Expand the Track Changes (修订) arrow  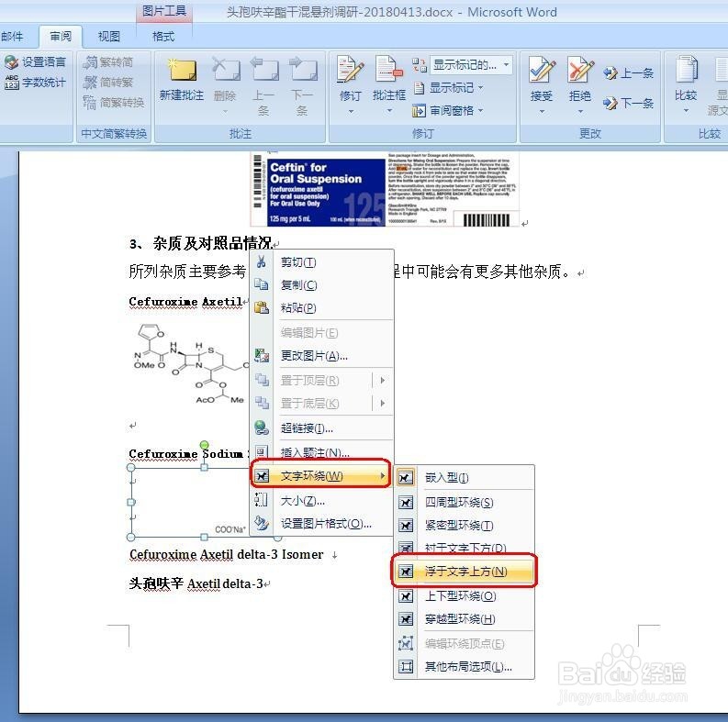[x=351, y=111]
